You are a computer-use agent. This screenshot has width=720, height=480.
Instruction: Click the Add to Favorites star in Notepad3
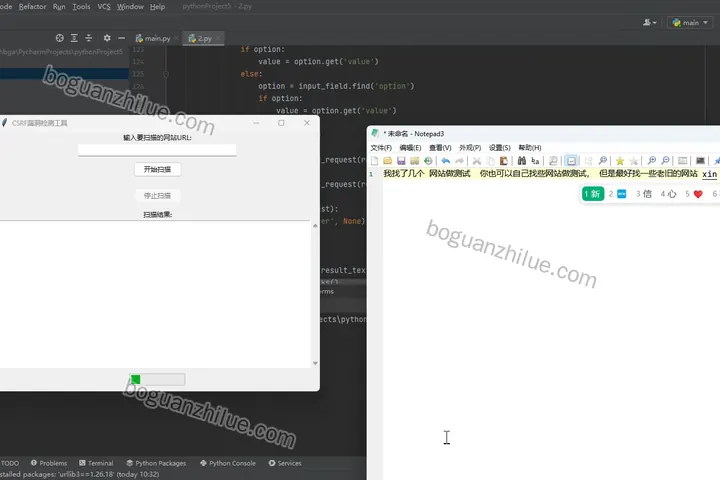point(634,161)
